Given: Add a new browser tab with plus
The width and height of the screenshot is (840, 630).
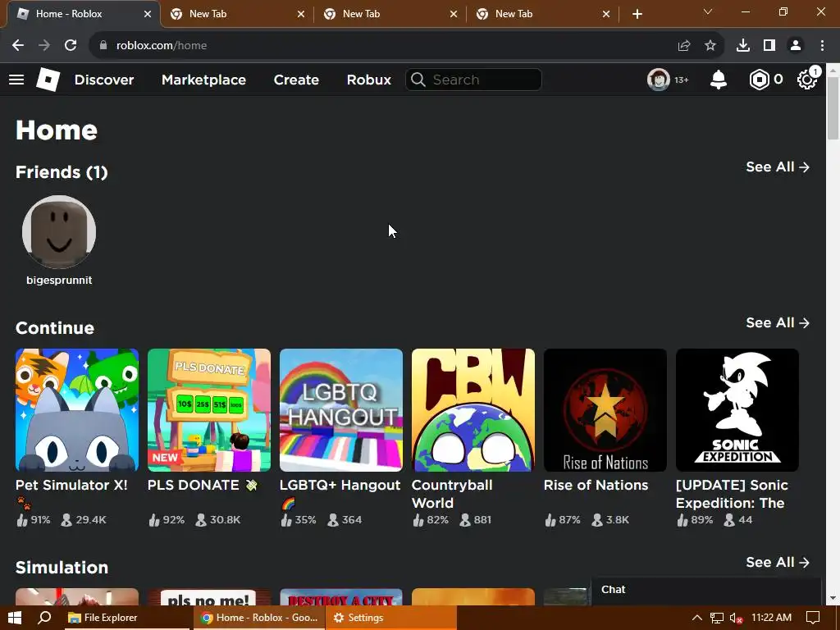Looking at the screenshot, I should click(637, 14).
